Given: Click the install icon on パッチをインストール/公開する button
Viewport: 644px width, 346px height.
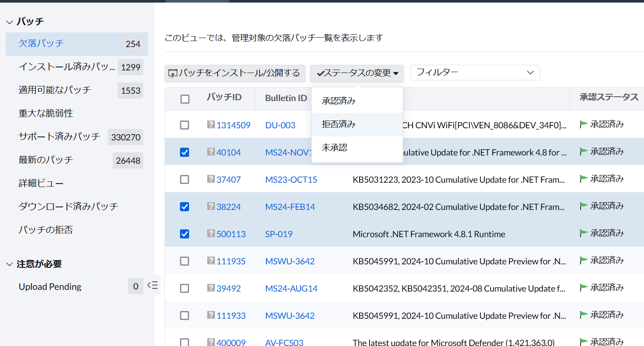Looking at the screenshot, I should pyautogui.click(x=173, y=73).
